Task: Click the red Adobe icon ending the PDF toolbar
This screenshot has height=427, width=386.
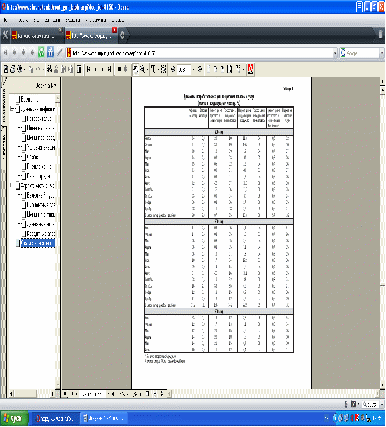Action: [x=250, y=69]
